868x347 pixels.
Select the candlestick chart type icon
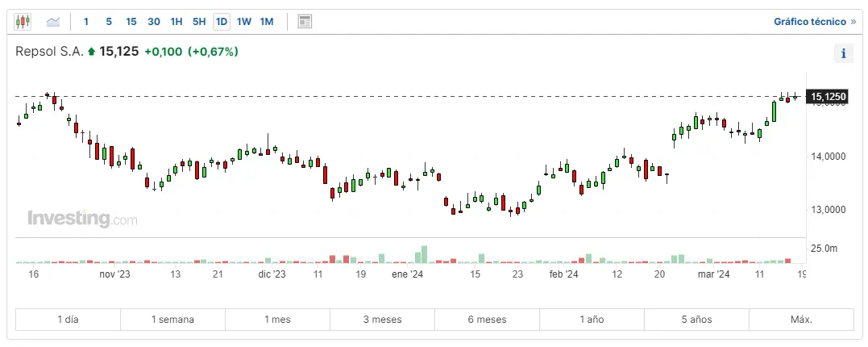pos(22,22)
